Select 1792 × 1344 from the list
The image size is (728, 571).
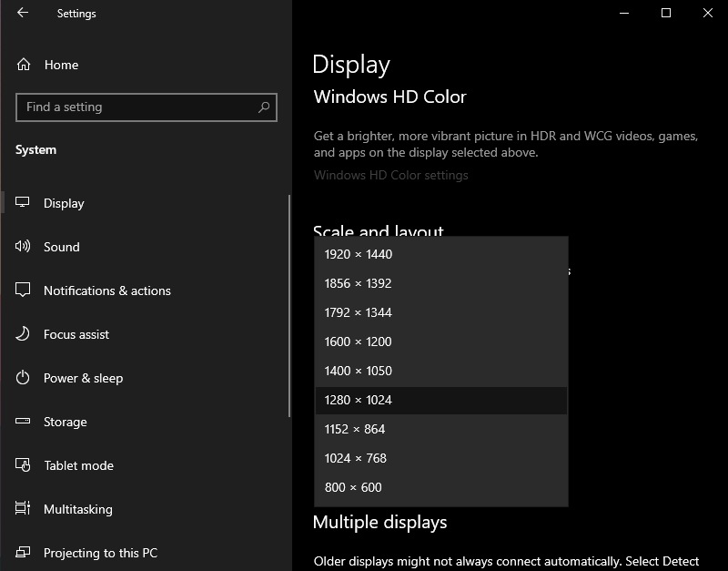441,312
